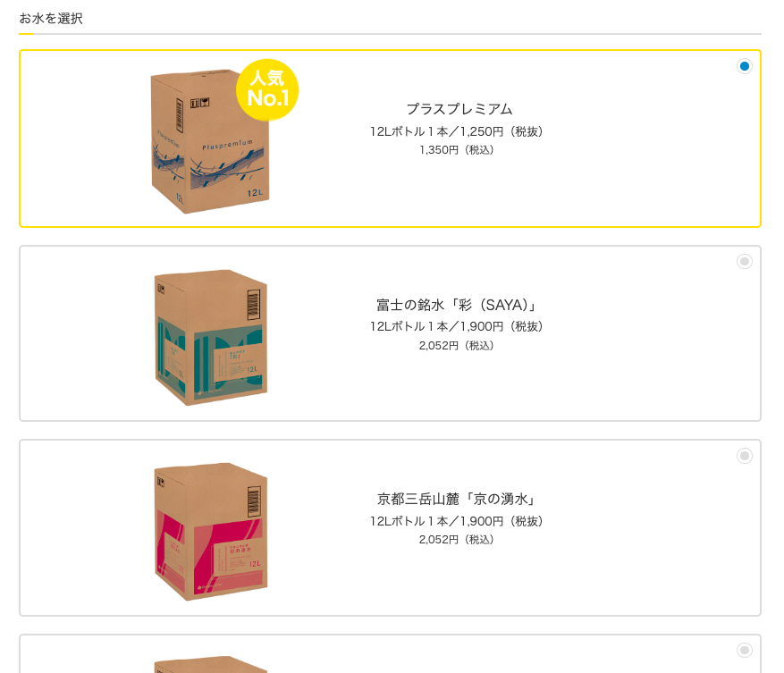Image resolution: width=784 pixels, height=673 pixels.
Task: Click the pink 京の湧水 box image
Action: pyautogui.click(x=210, y=532)
